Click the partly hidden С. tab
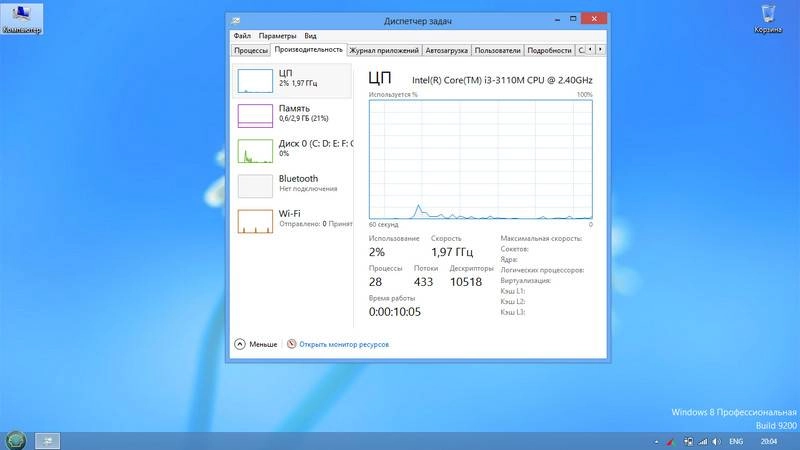This screenshot has height=450, width=800. (581, 51)
